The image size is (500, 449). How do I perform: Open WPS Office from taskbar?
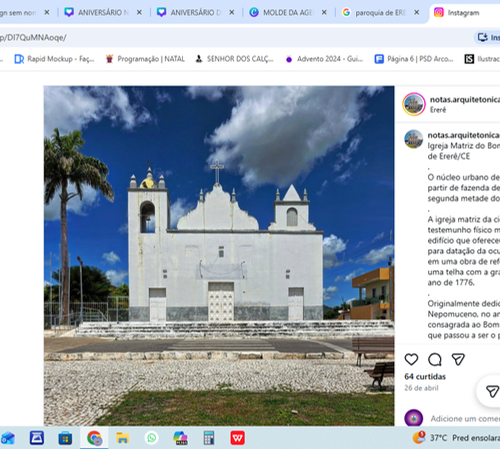(238, 438)
